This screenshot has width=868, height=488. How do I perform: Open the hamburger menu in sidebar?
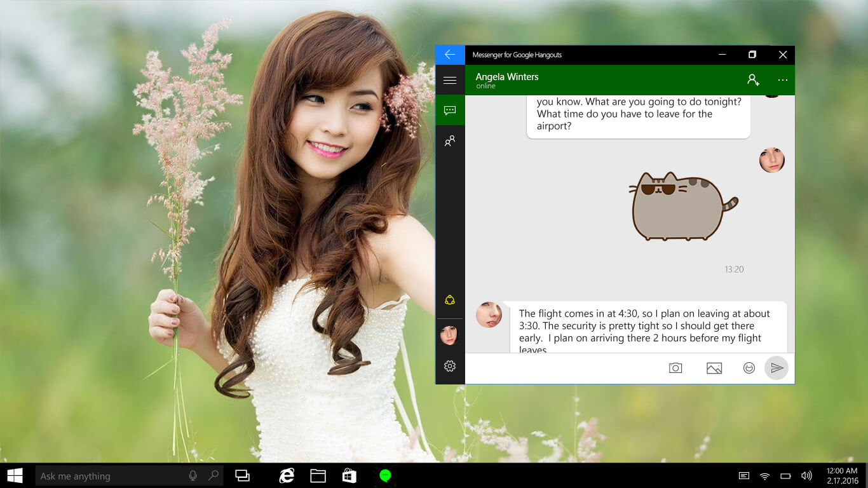click(450, 80)
